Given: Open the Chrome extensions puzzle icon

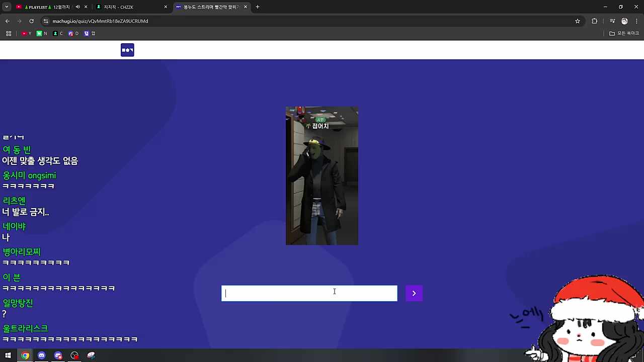Looking at the screenshot, I should click(595, 21).
